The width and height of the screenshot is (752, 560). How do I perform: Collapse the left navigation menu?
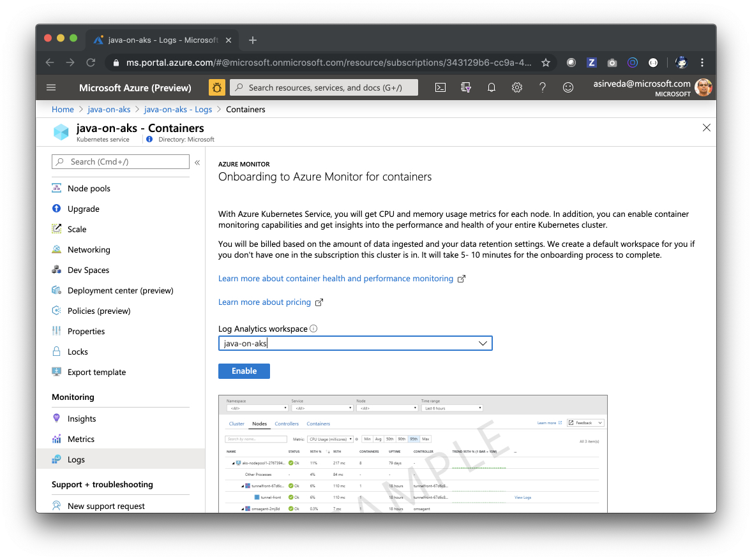(197, 163)
